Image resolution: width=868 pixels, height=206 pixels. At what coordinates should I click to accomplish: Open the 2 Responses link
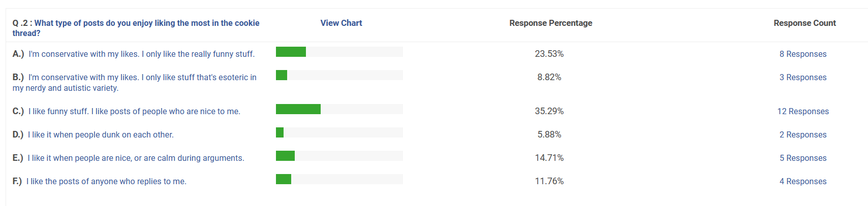(803, 134)
